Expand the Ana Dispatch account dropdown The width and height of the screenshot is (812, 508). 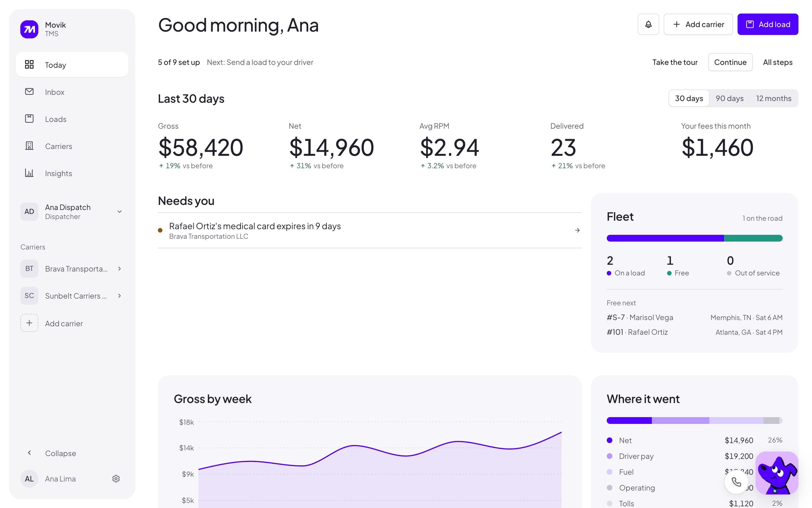coord(120,211)
